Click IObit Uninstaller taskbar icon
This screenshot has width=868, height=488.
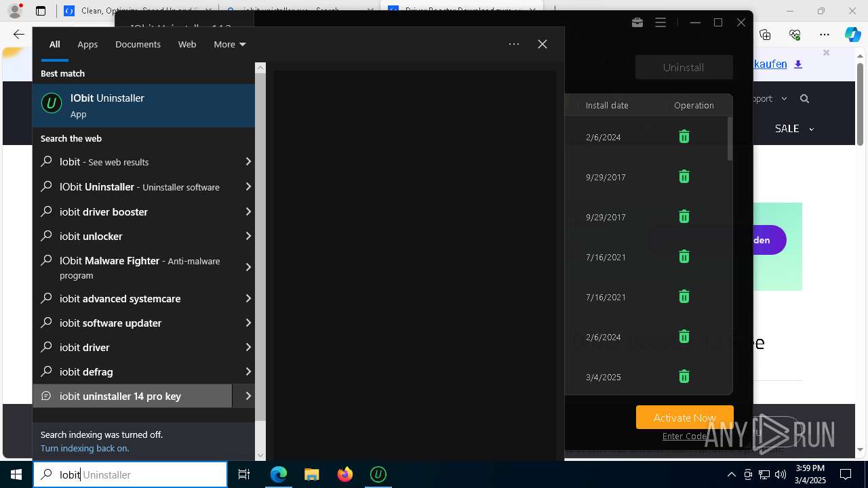[378, 474]
